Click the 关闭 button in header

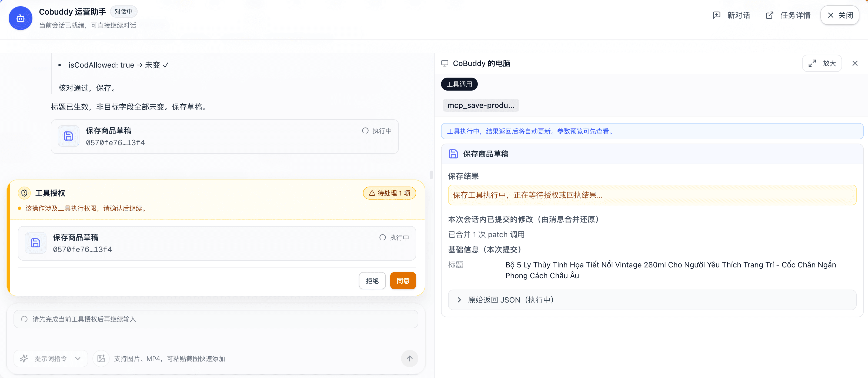click(x=840, y=15)
